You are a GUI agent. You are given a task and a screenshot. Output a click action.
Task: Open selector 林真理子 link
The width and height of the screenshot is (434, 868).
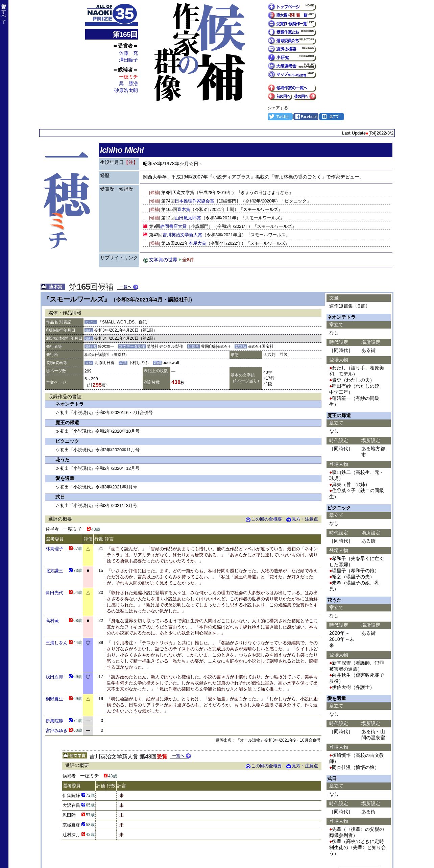point(54,549)
